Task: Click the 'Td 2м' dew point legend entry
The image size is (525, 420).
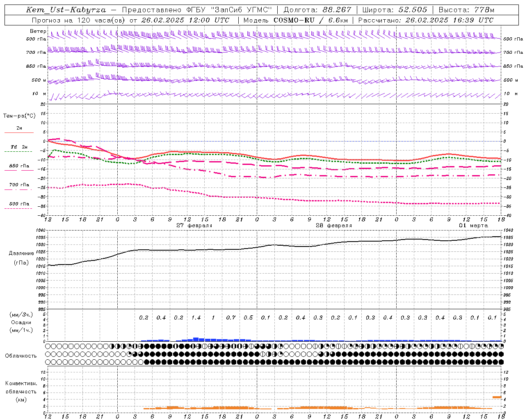Action: click(19, 147)
